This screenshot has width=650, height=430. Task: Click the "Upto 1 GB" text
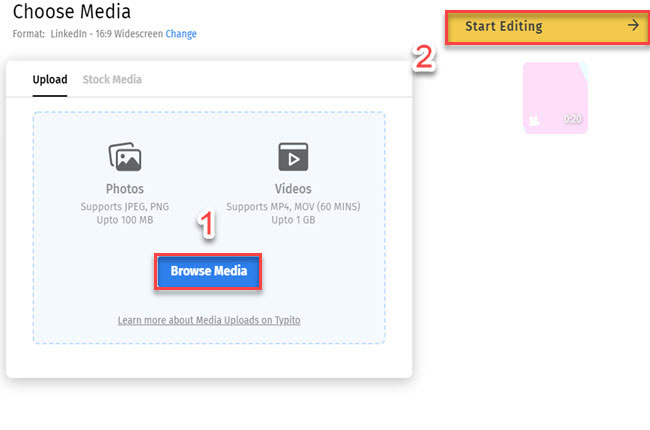[x=293, y=220]
